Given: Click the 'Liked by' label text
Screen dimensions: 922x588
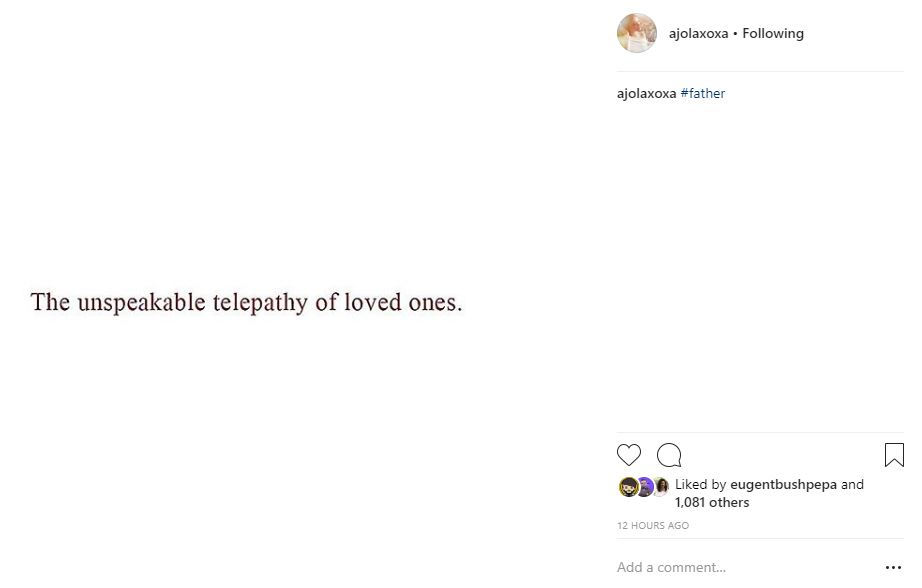Looking at the screenshot, I should (700, 485).
